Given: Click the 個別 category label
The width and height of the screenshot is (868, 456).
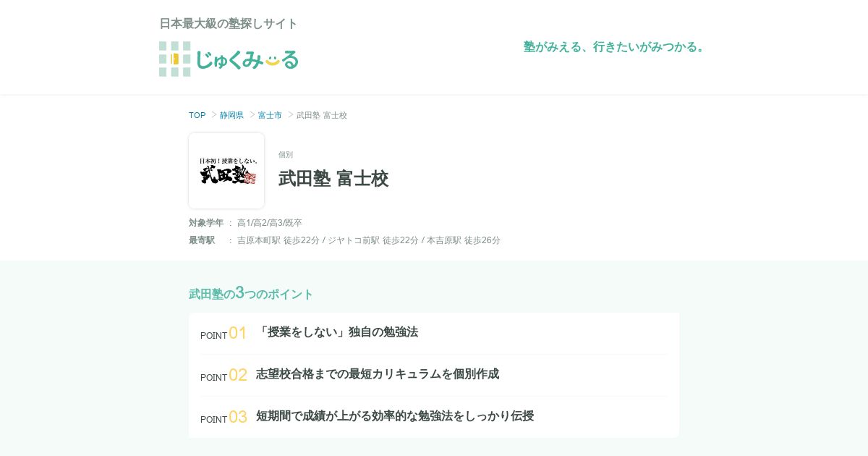Looking at the screenshot, I should tap(286, 154).
